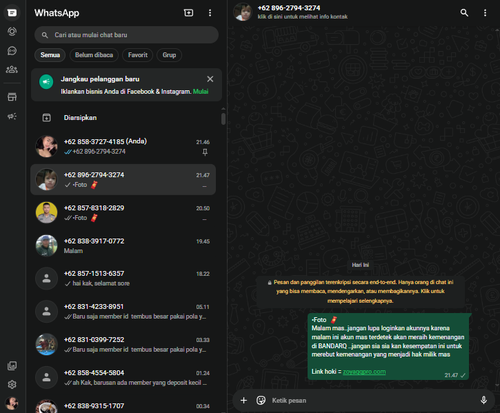This screenshot has height=413, width=500.
Task: Click the search magnifier in chat list
Action: click(45, 35)
